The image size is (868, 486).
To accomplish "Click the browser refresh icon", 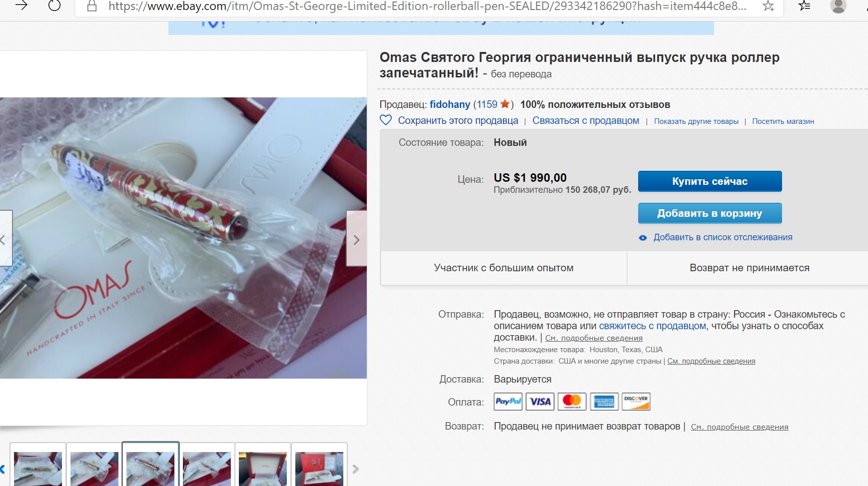I will [x=54, y=5].
